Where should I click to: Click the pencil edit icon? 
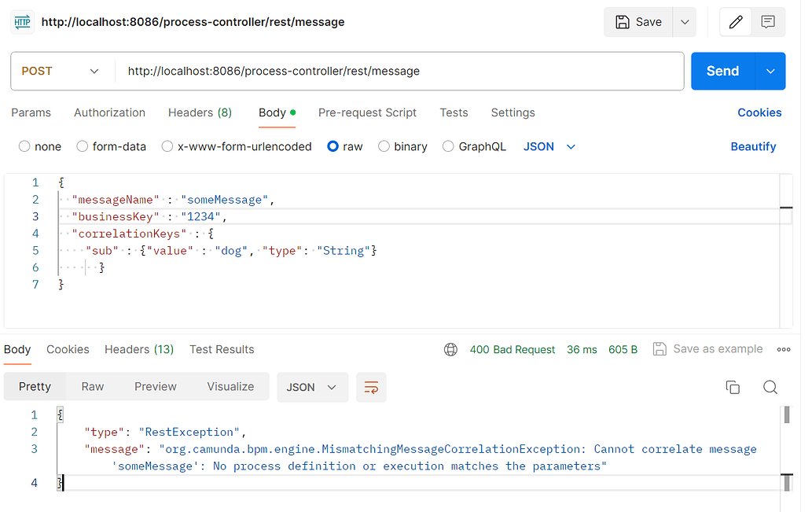[736, 22]
